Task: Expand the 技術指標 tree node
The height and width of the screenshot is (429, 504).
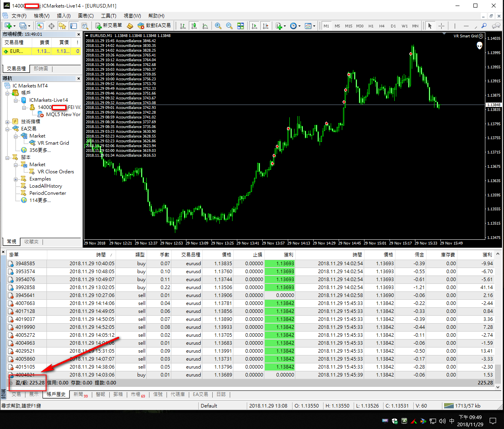Action: pos(8,122)
